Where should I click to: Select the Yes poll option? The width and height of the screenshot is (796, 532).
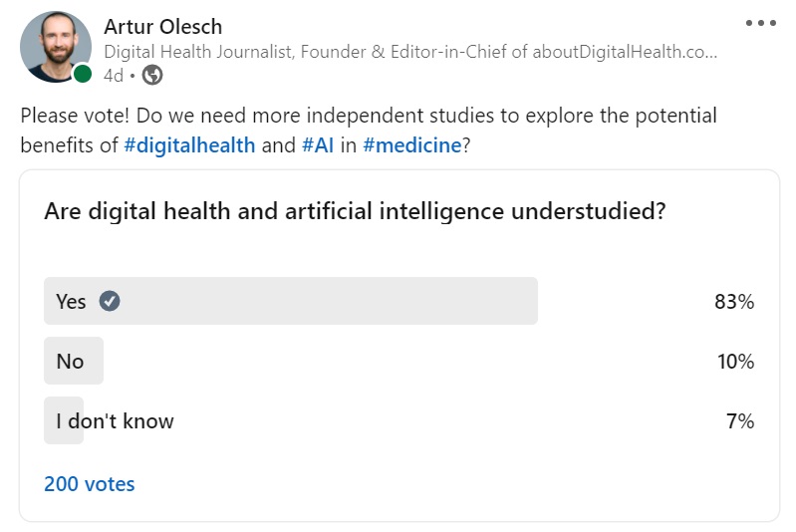[x=290, y=301]
